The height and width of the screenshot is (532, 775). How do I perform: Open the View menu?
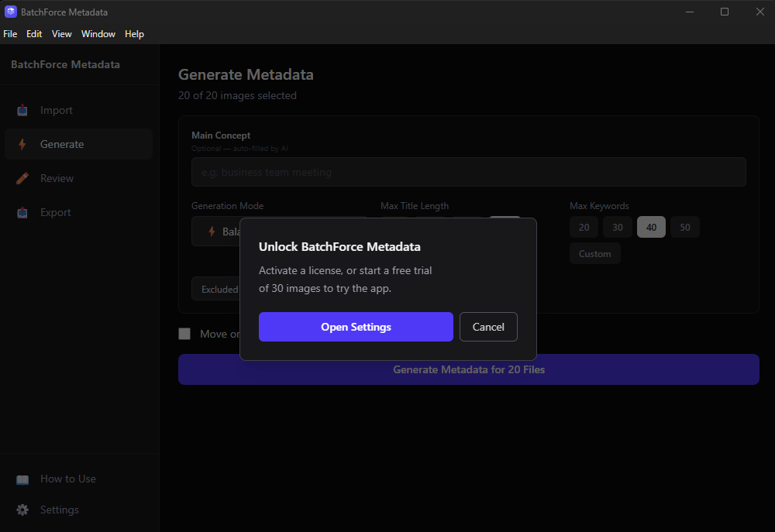click(61, 34)
